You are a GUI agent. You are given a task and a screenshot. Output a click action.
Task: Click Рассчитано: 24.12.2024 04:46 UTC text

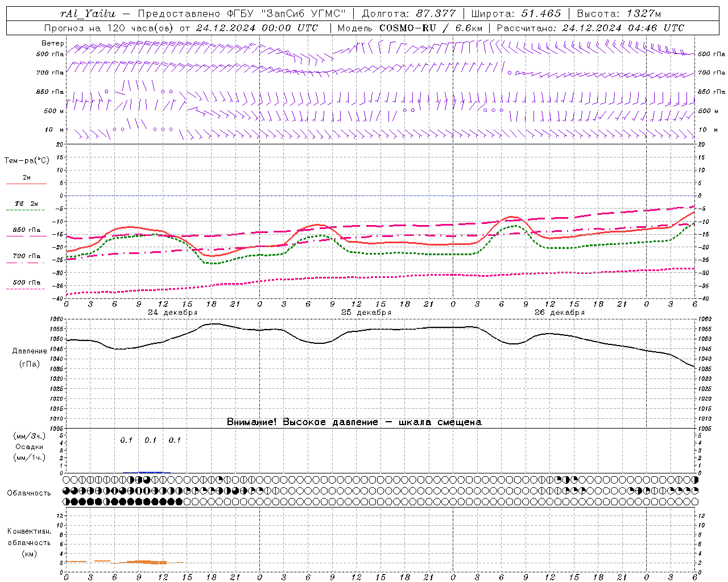590,28
